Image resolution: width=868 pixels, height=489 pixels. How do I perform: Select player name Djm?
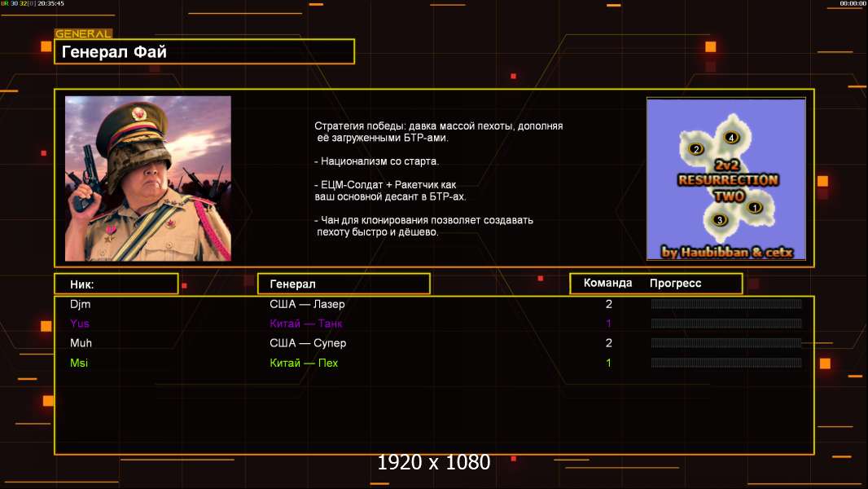point(81,304)
